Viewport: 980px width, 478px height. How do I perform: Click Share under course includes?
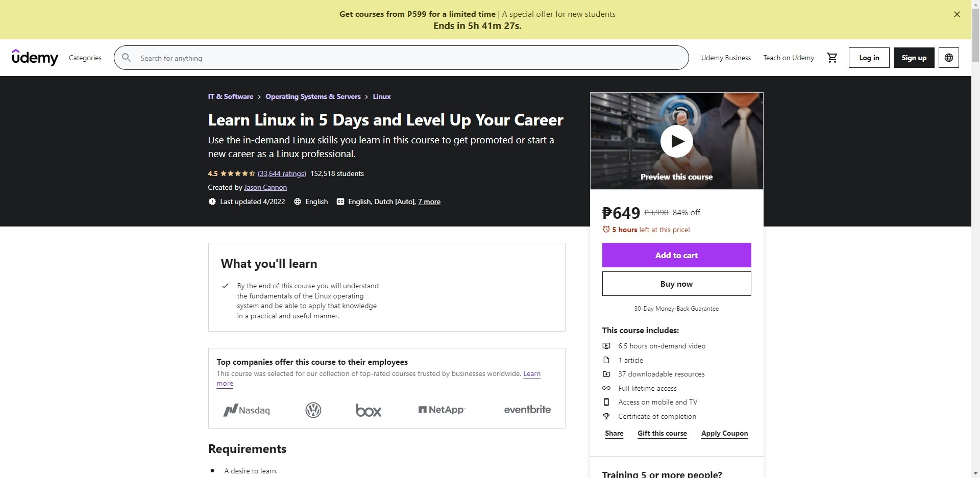[x=614, y=433]
